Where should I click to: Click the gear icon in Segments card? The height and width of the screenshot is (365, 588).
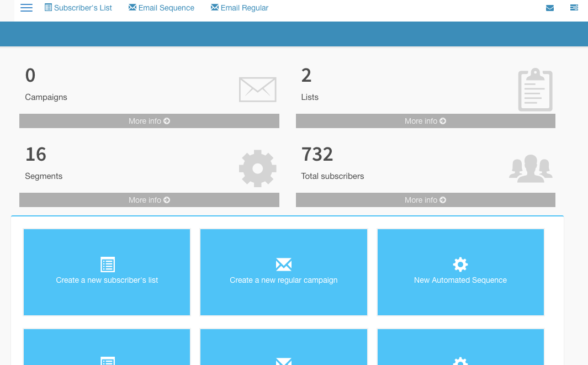pyautogui.click(x=257, y=168)
